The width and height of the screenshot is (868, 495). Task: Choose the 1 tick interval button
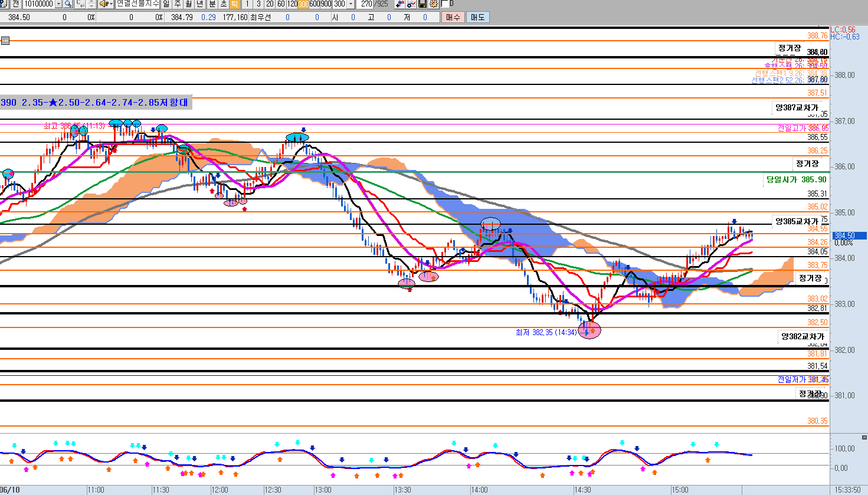click(247, 4)
